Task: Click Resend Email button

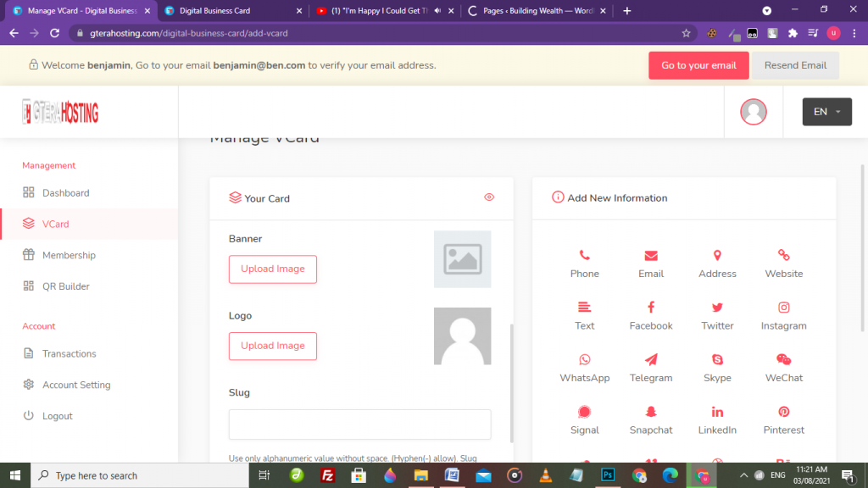Action: click(795, 65)
